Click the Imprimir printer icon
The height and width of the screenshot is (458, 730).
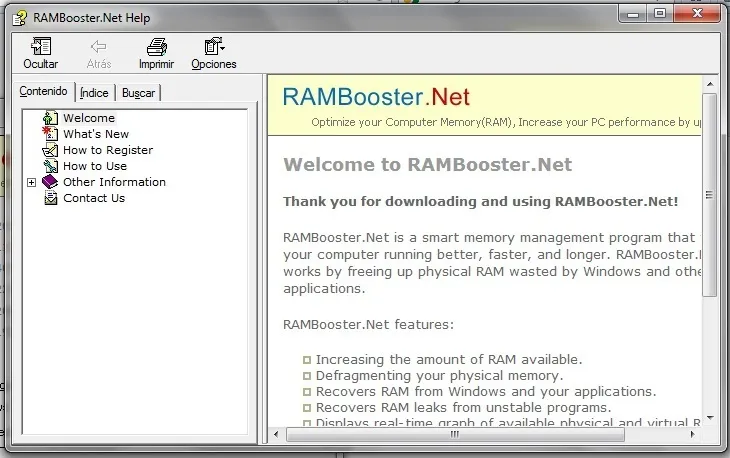click(156, 47)
